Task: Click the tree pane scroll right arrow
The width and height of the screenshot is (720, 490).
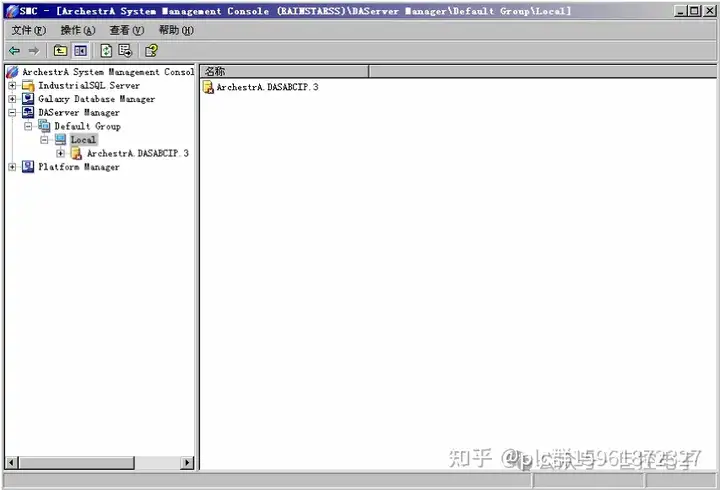Action: [186, 462]
